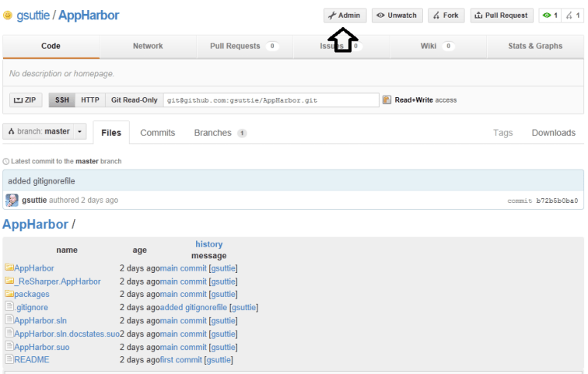Click the _ReSharper.AppHarbor folder icon
This screenshot has height=374, width=588.
(x=9, y=281)
